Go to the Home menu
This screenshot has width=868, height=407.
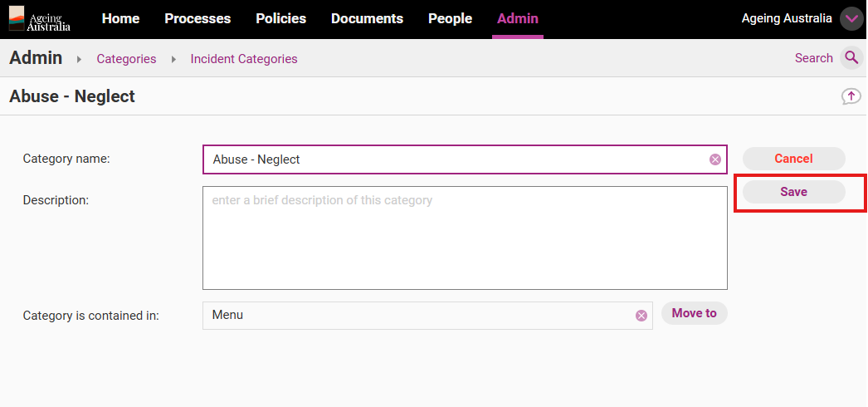[x=120, y=18]
